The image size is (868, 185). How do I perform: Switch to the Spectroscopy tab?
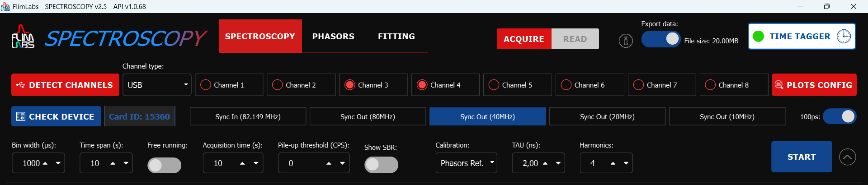pyautogui.click(x=260, y=36)
